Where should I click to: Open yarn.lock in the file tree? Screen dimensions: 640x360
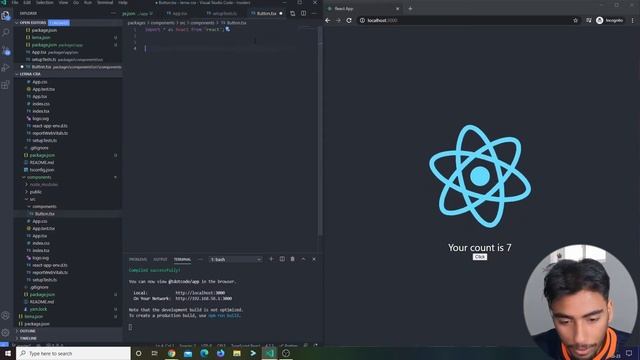pyautogui.click(x=38, y=309)
